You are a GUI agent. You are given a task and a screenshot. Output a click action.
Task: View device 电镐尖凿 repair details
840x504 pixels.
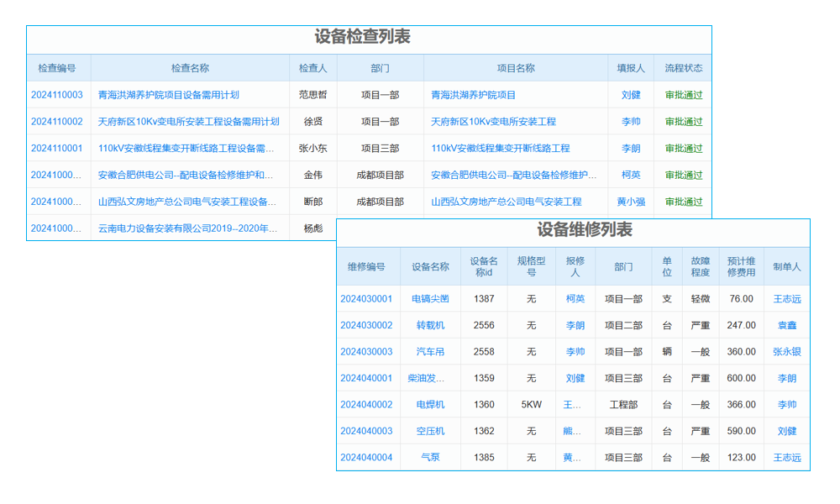429,298
